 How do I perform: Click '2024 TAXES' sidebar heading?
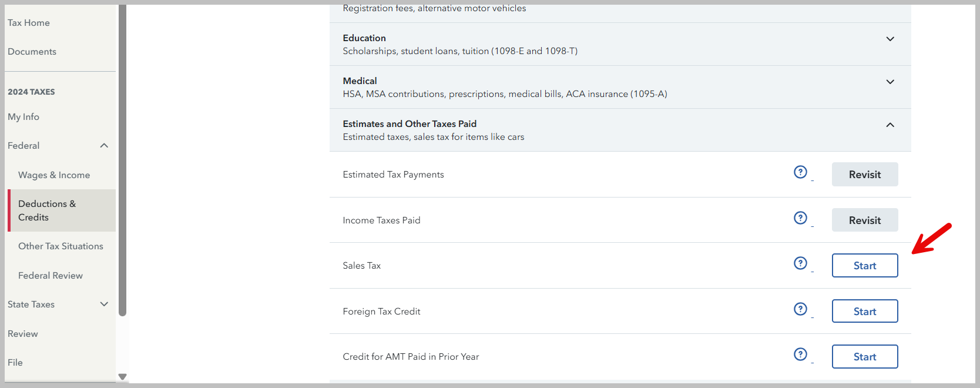pos(31,92)
